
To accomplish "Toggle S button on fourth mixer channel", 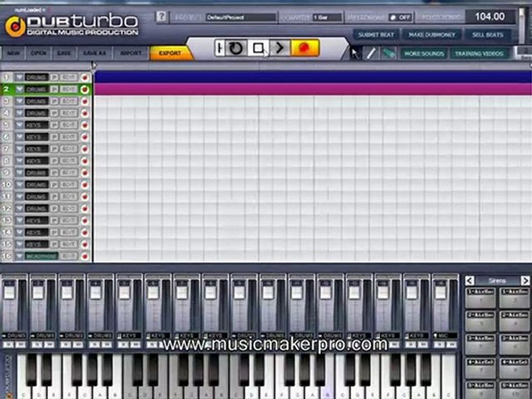I will point(95,345).
